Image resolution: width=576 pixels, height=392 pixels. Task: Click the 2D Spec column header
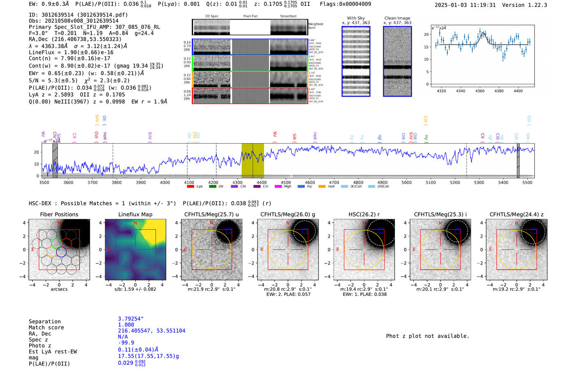point(212,16)
